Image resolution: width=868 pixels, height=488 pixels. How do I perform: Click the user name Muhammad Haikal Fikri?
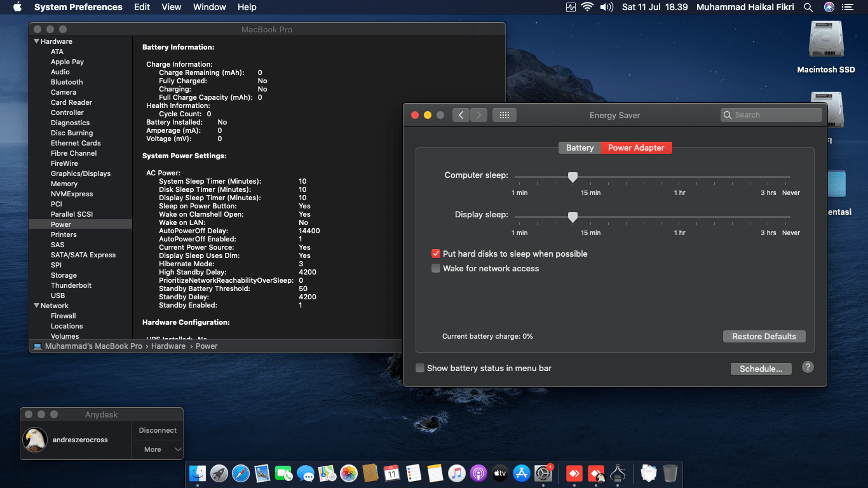[x=745, y=7]
